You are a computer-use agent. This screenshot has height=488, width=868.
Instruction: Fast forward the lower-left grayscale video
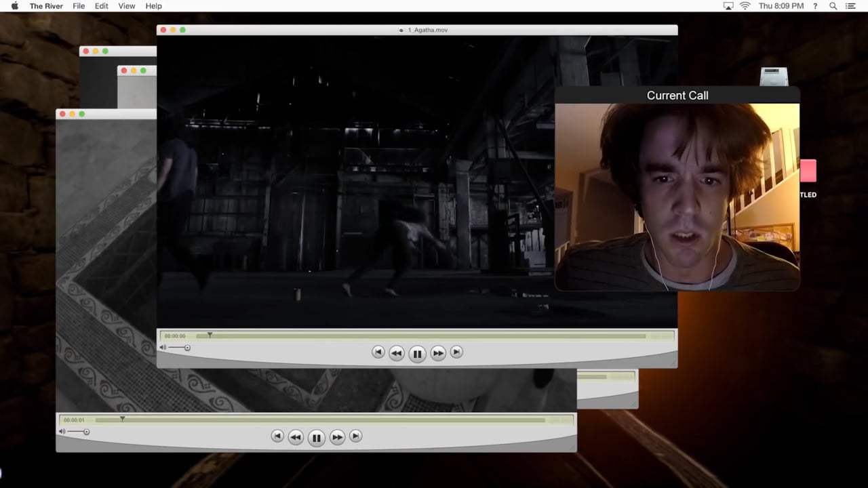click(x=337, y=436)
